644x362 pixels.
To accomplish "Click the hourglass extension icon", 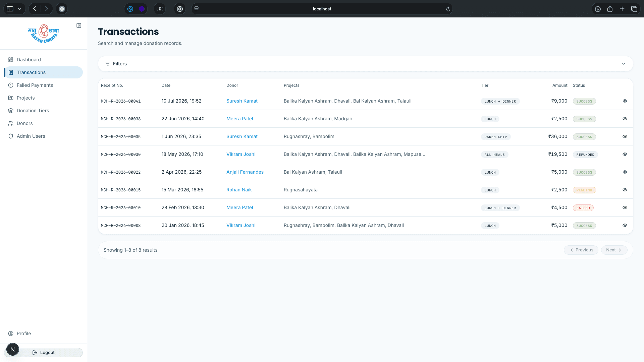I will [160, 9].
